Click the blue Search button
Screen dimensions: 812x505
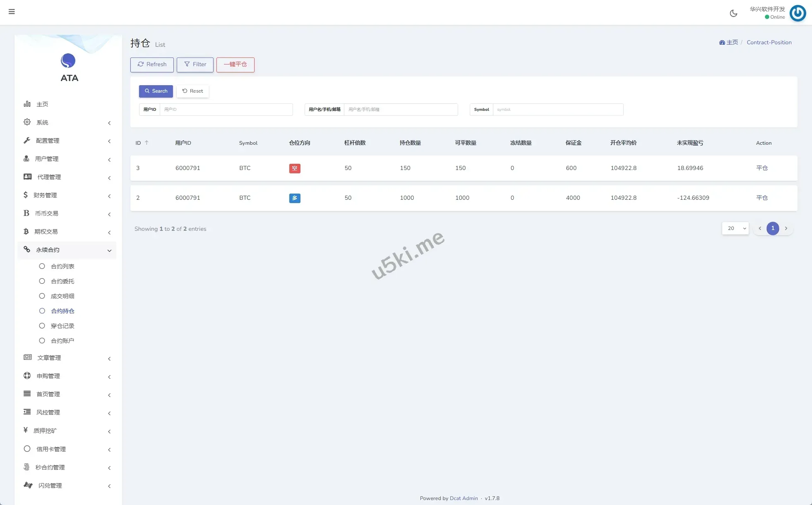pyautogui.click(x=156, y=91)
